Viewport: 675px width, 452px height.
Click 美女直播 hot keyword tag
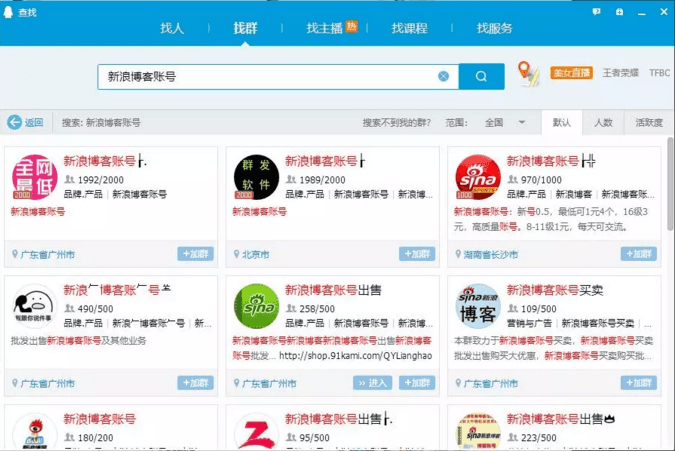coord(571,73)
